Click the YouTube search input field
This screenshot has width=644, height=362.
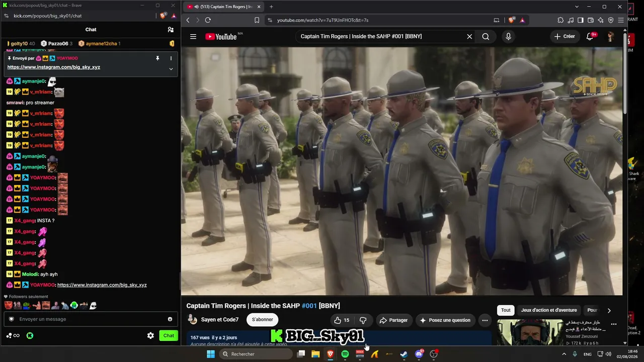[x=381, y=36]
